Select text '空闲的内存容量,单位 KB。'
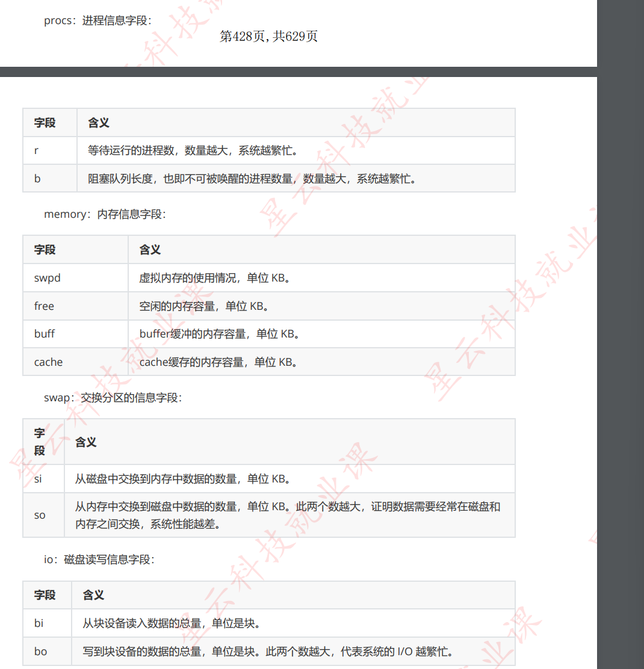This screenshot has width=644, height=669. pos(204,306)
